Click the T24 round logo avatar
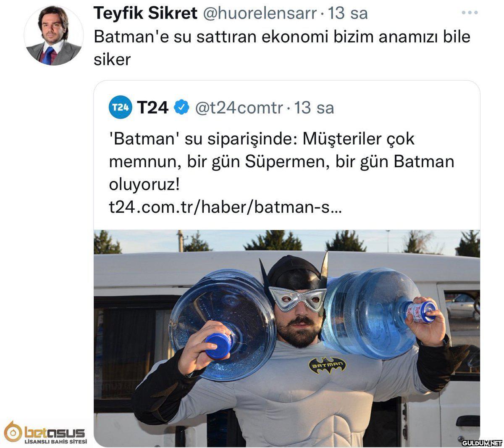504x448 pixels. (120, 108)
